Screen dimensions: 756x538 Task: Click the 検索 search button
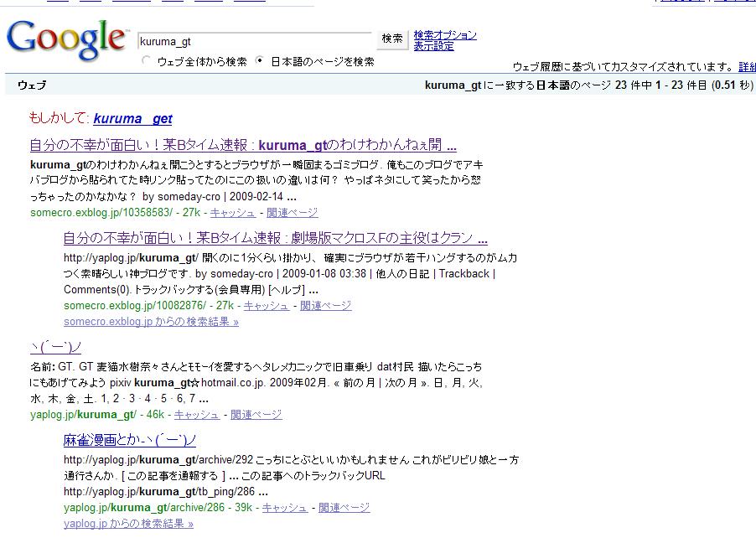[x=392, y=39]
